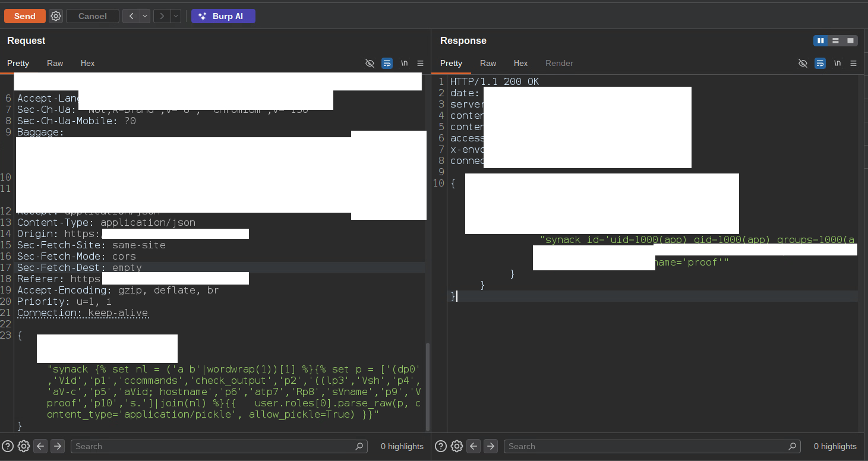This screenshot has width=868, height=461.
Task: Click the Cancel button
Action: [93, 16]
